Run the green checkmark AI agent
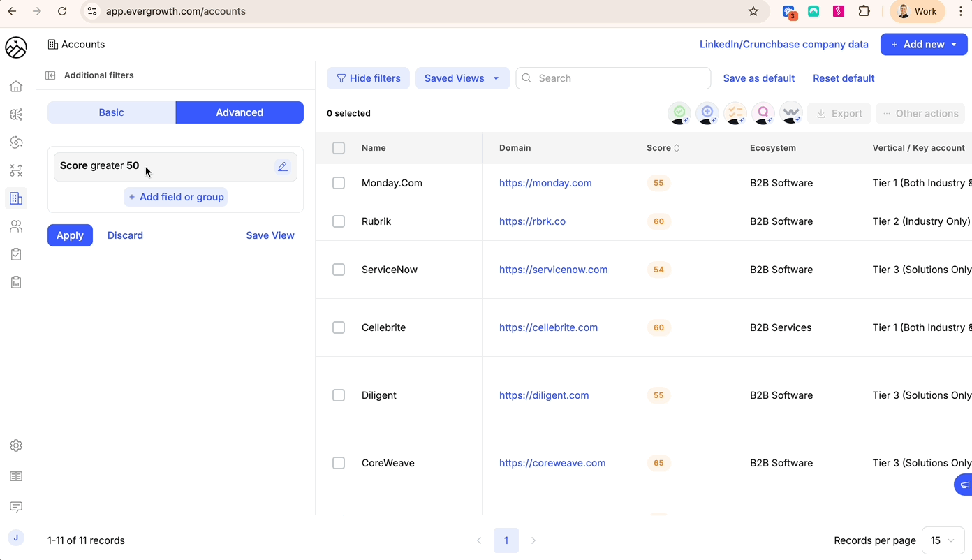972x560 pixels. pyautogui.click(x=679, y=113)
